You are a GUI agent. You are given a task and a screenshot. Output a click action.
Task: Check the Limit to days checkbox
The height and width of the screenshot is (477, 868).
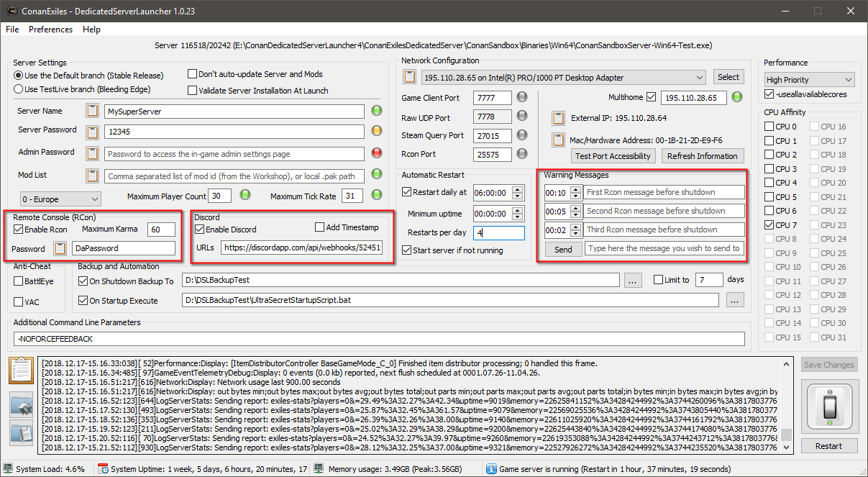coord(658,280)
